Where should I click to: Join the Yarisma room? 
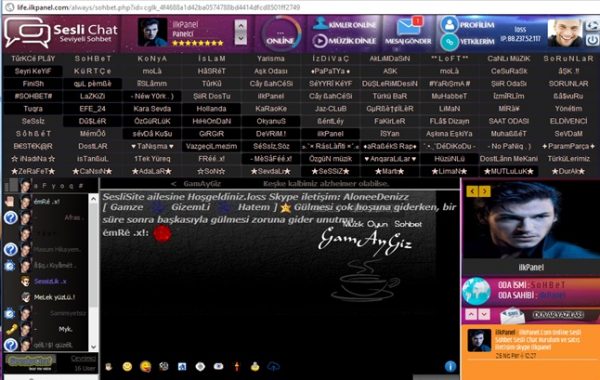pos(271,59)
